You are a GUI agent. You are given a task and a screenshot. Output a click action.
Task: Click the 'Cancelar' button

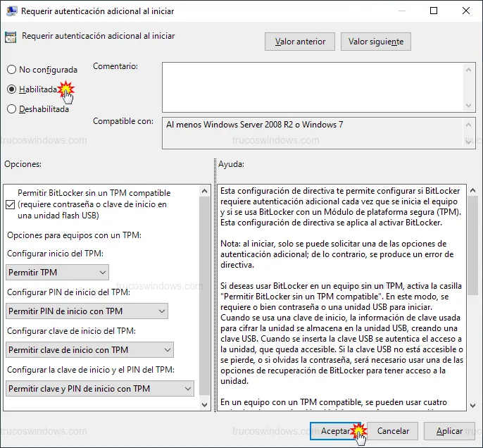(392, 430)
